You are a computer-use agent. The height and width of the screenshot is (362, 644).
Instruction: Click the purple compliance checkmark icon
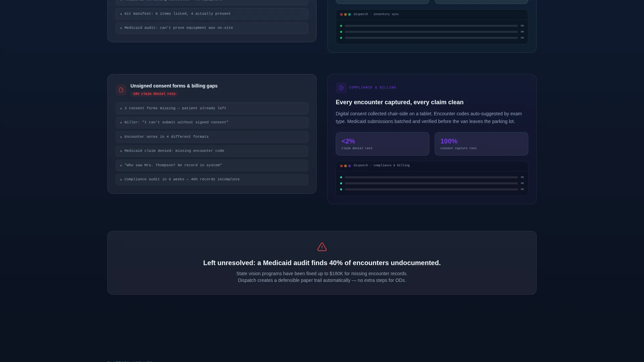click(341, 88)
